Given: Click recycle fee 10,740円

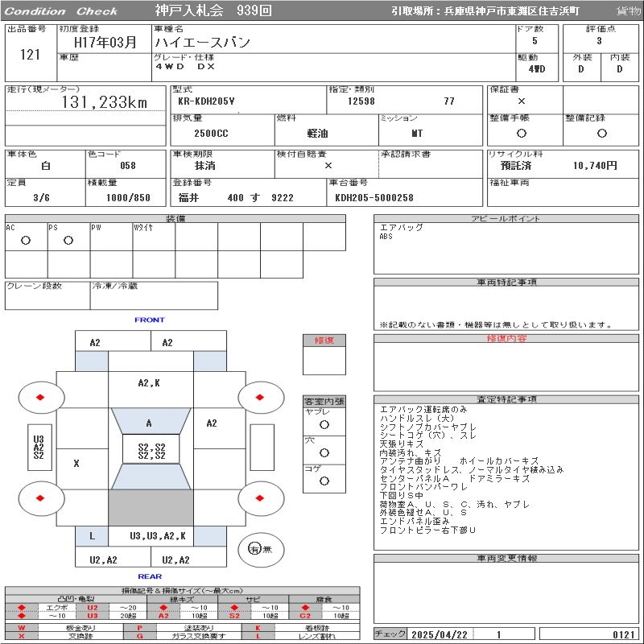Looking at the screenshot, I should (595, 166).
